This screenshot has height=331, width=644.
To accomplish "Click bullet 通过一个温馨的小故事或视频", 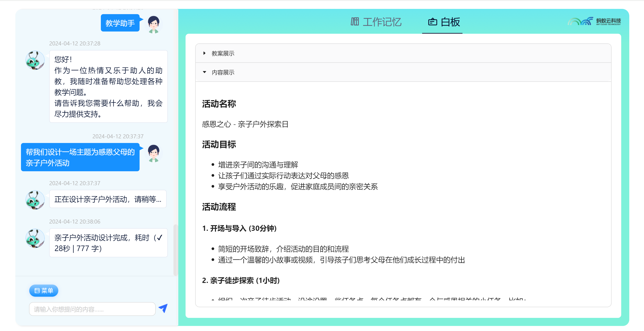I will coord(341,260).
